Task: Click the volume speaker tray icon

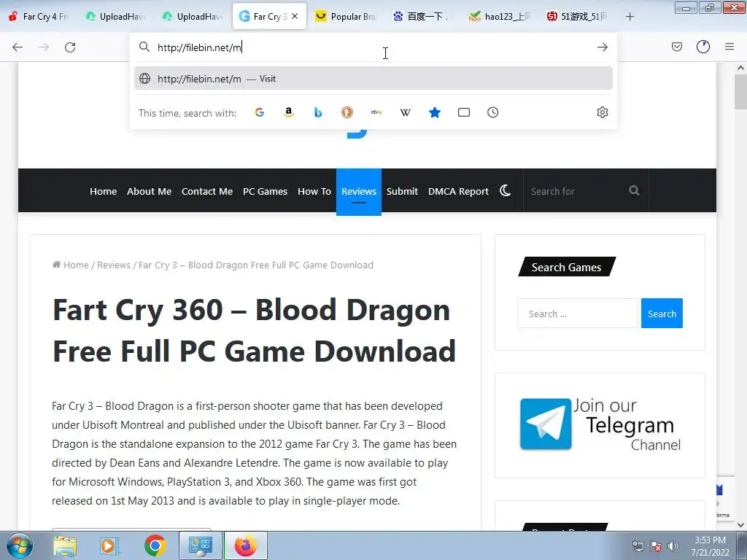Action: click(673, 546)
